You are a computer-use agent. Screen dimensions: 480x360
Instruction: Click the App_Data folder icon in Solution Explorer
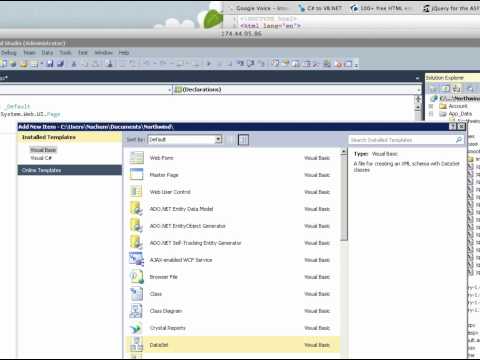pos(443,114)
